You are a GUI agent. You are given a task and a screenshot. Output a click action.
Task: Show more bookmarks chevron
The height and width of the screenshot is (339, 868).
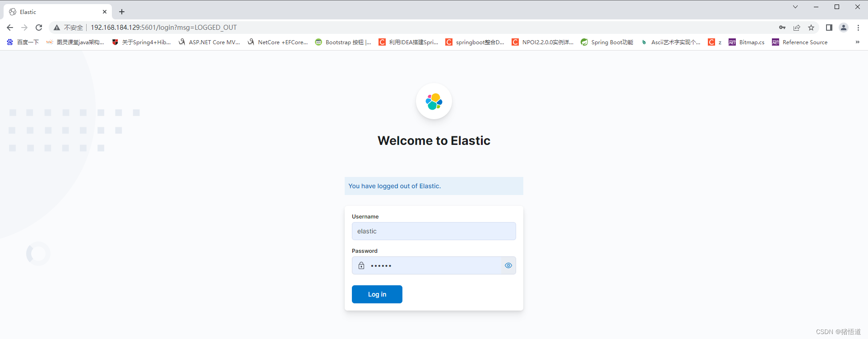point(858,42)
